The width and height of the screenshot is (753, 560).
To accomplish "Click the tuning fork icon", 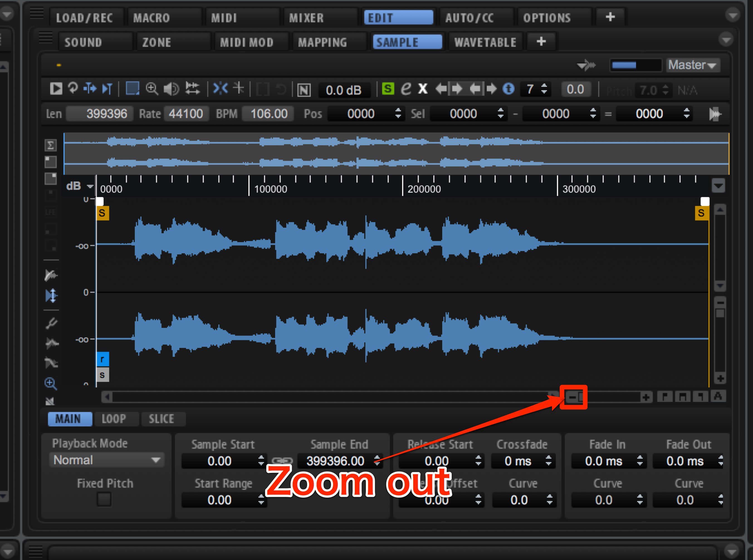I will point(52,324).
